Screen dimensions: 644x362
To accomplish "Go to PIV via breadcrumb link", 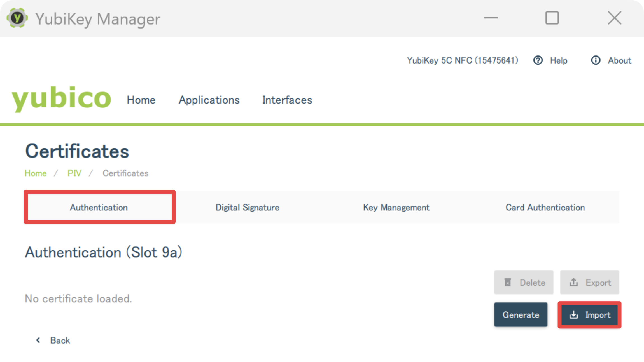I will pyautogui.click(x=74, y=173).
